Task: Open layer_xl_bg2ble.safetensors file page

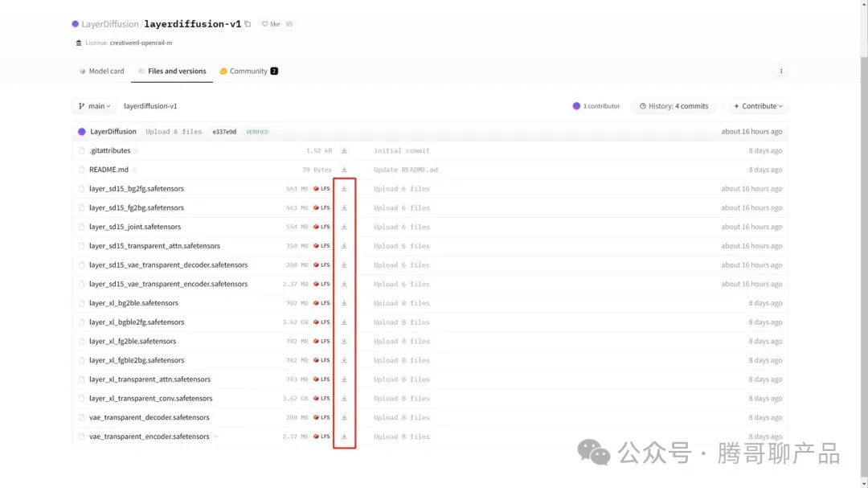Action: 133,303
